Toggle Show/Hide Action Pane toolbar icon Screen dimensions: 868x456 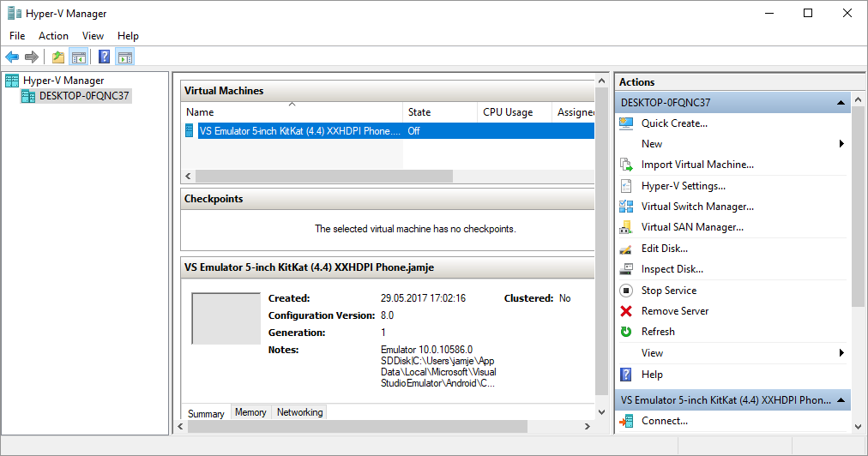click(x=126, y=57)
